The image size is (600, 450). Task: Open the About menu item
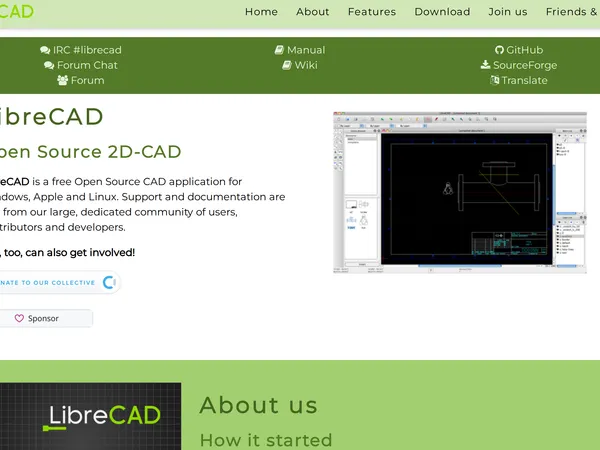(313, 12)
